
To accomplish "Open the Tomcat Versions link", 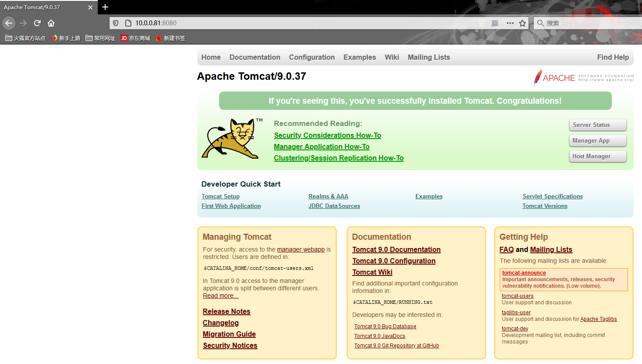I will (x=545, y=206).
